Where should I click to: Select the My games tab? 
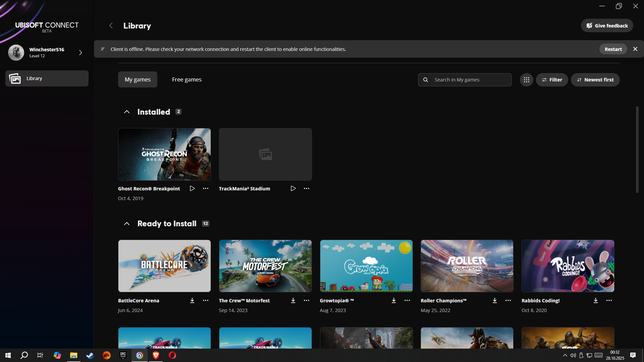(138, 79)
